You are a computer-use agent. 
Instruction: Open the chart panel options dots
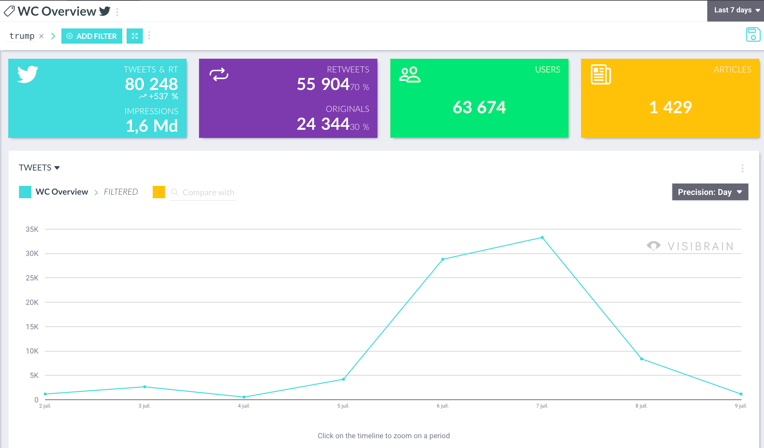point(742,168)
